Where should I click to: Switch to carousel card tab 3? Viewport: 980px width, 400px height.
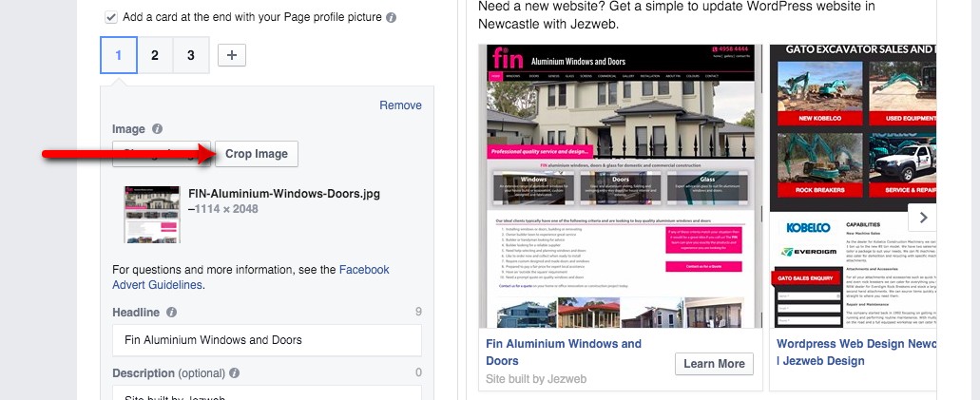click(191, 55)
